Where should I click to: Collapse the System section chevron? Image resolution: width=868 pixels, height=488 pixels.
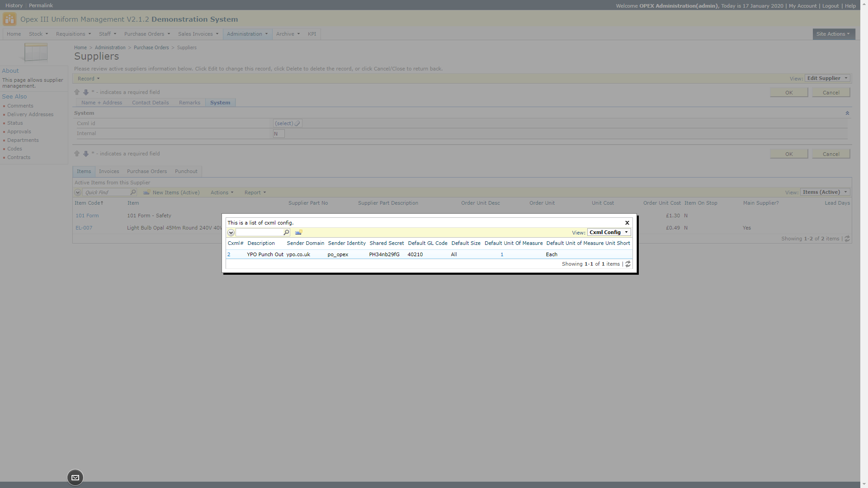coord(847,113)
